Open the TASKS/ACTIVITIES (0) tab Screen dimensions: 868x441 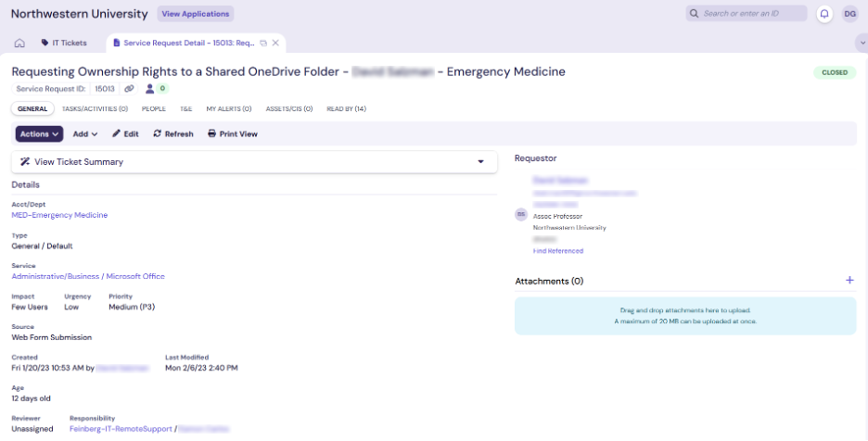pos(95,109)
